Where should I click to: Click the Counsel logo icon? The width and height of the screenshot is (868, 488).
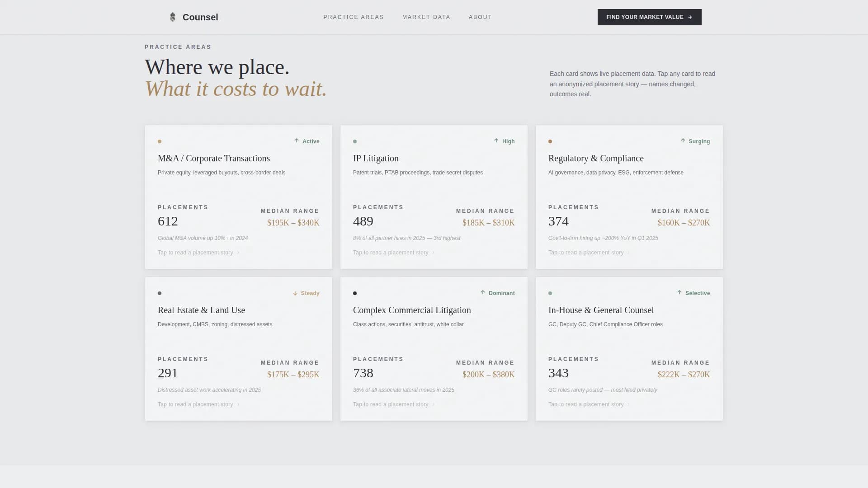[172, 17]
